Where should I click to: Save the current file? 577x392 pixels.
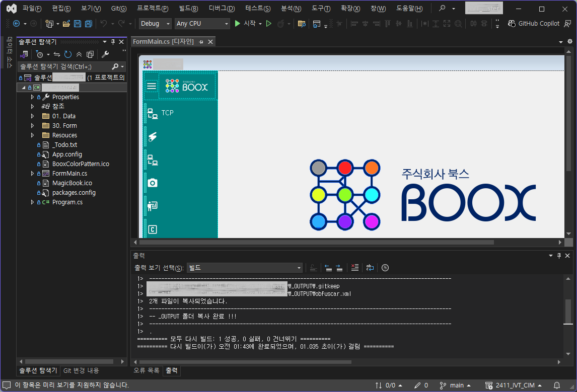pyautogui.click(x=77, y=24)
